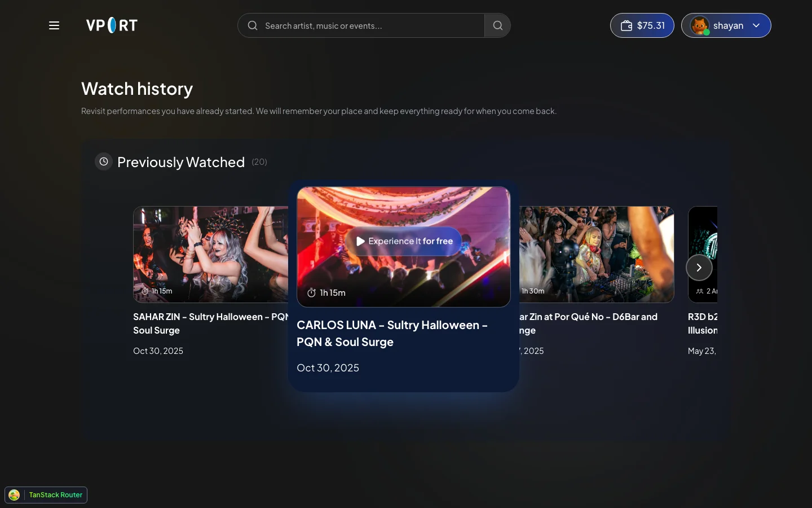
Task: Click the Previously Watched heading
Action: (x=181, y=162)
